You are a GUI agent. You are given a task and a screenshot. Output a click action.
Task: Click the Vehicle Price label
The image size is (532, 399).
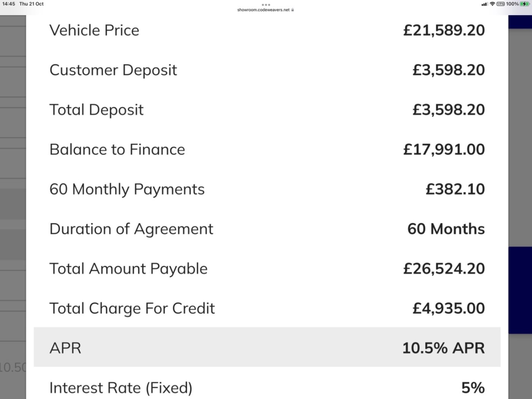pyautogui.click(x=94, y=30)
